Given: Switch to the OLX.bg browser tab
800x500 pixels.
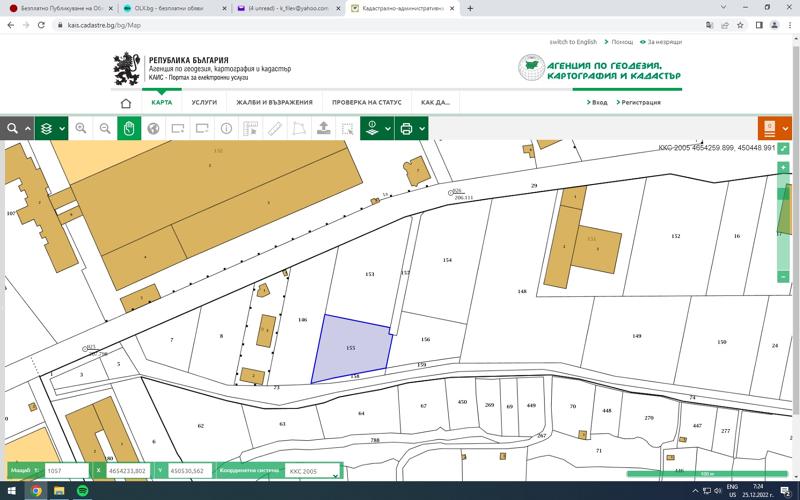Looking at the screenshot, I should (175, 8).
